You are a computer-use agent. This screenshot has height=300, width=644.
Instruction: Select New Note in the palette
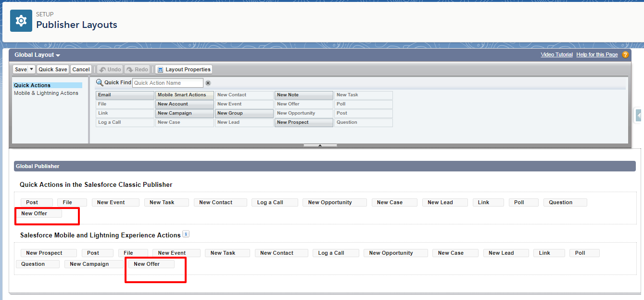click(x=304, y=95)
